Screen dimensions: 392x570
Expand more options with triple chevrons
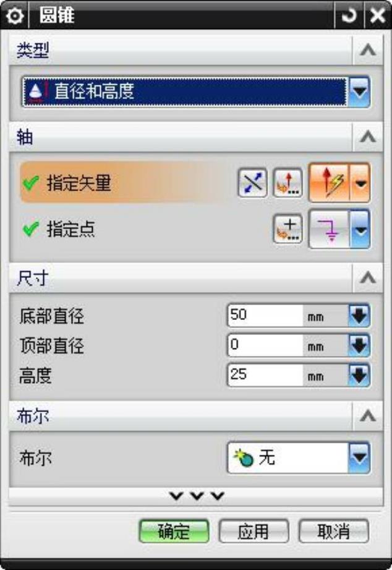coord(196,496)
